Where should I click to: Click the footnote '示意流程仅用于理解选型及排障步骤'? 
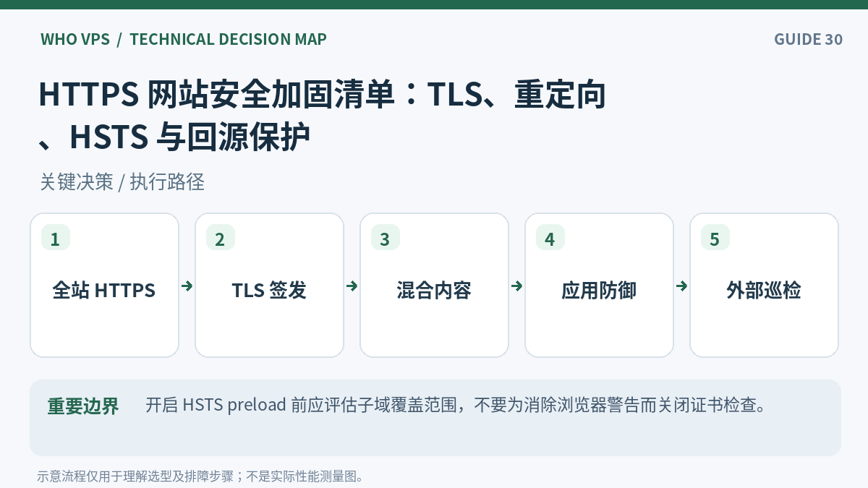click(x=135, y=476)
